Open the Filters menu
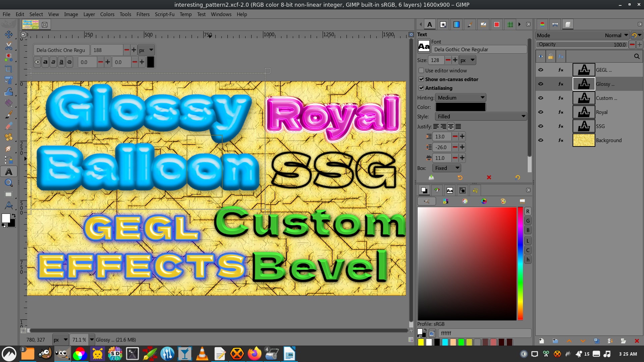644x362 pixels. [x=143, y=14]
